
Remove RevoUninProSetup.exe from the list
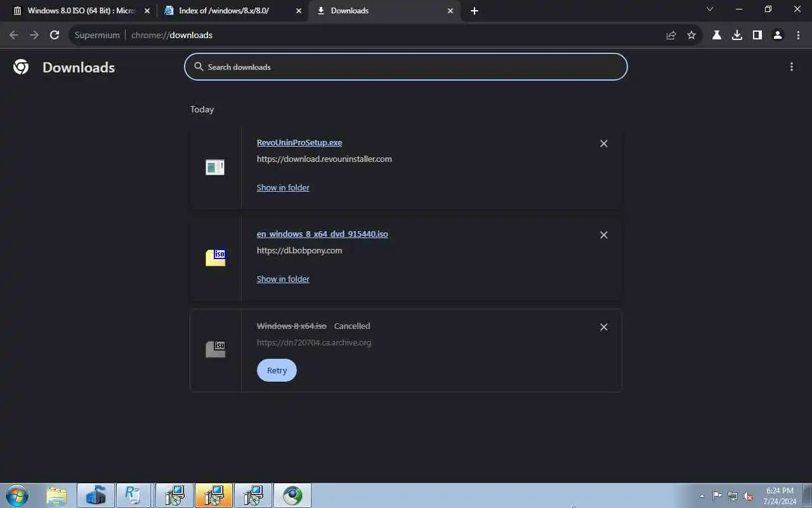(604, 144)
